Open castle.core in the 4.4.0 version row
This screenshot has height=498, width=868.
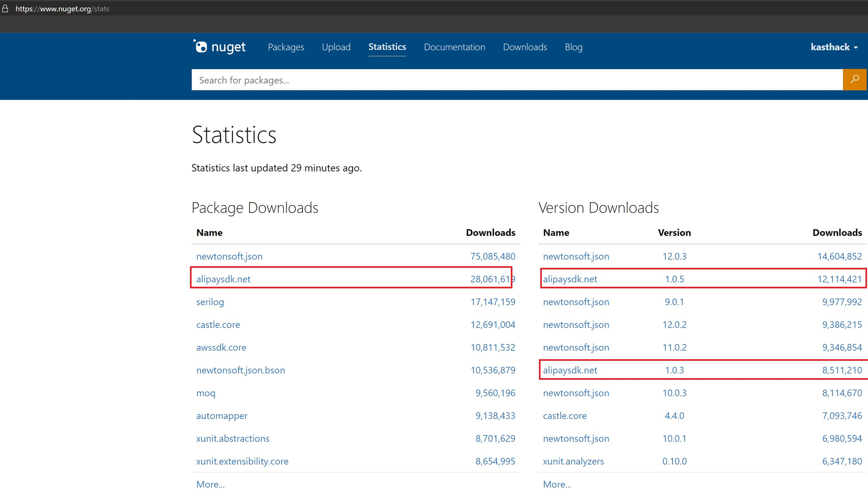point(565,416)
